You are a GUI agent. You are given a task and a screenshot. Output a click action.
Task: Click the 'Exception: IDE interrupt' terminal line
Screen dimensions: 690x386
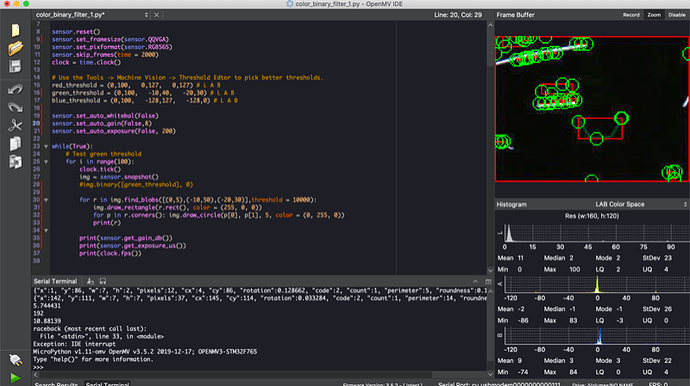[74, 344]
